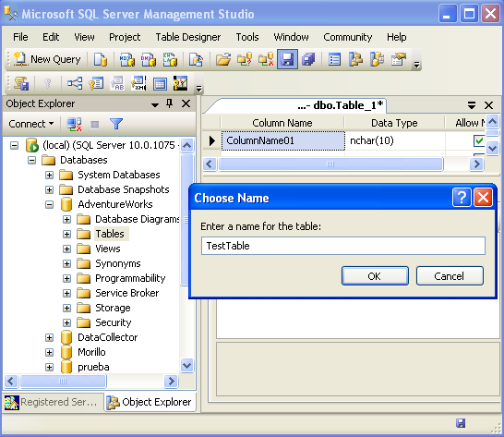
Task: Start SQL Server Compact query icon
Action: (196, 59)
